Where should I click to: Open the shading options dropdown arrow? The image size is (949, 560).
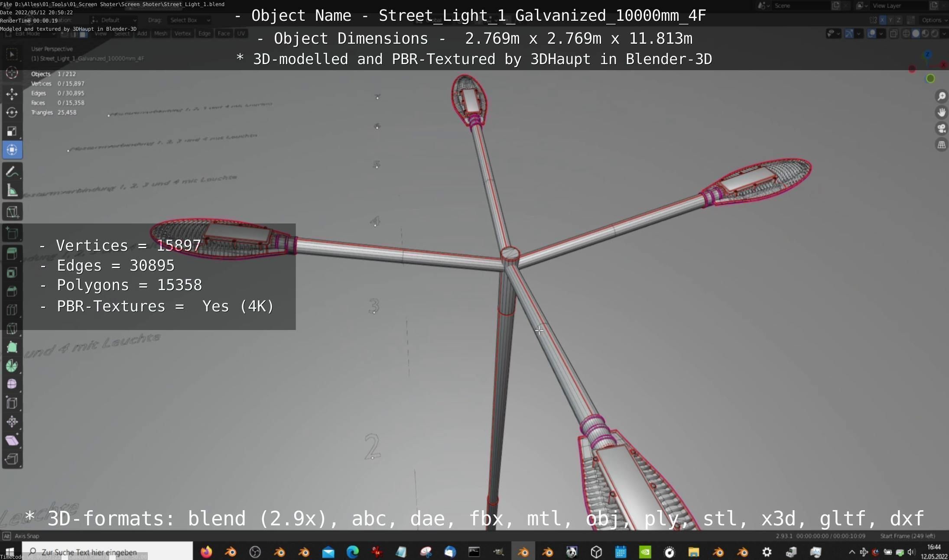pyautogui.click(x=944, y=33)
